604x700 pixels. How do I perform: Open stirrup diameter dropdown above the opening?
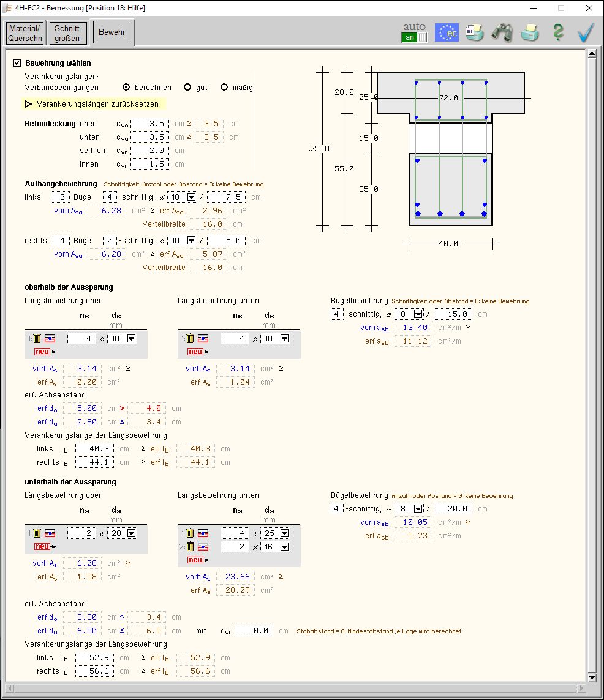pos(418,314)
